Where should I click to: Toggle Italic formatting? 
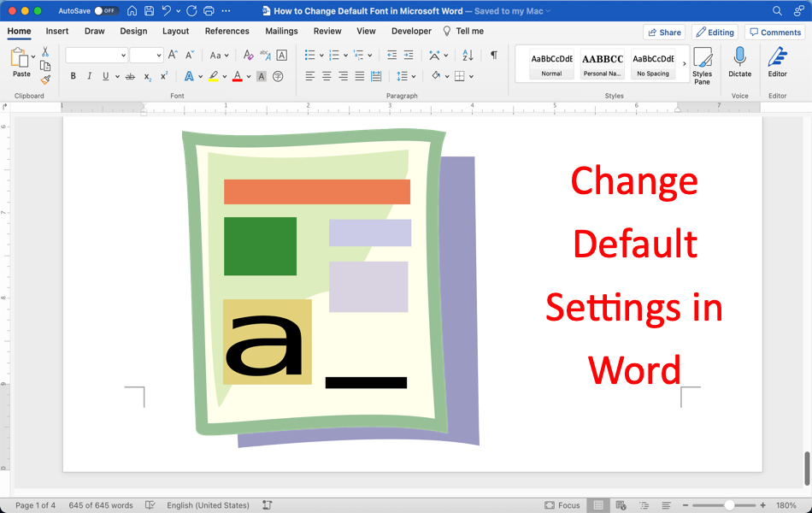click(89, 76)
